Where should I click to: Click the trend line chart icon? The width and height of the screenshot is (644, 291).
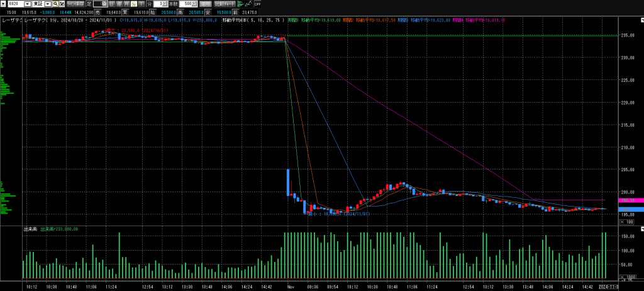coord(248,4)
